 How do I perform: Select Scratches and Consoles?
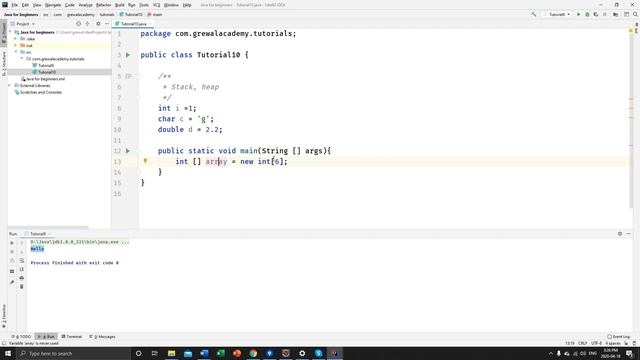tap(38, 92)
